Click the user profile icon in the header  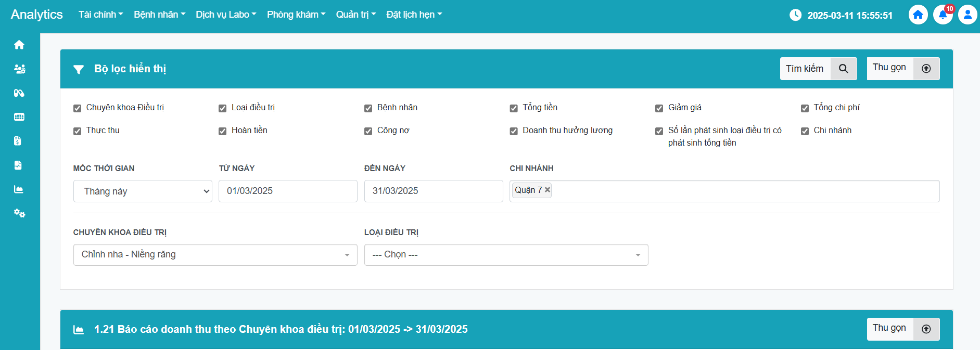click(967, 15)
